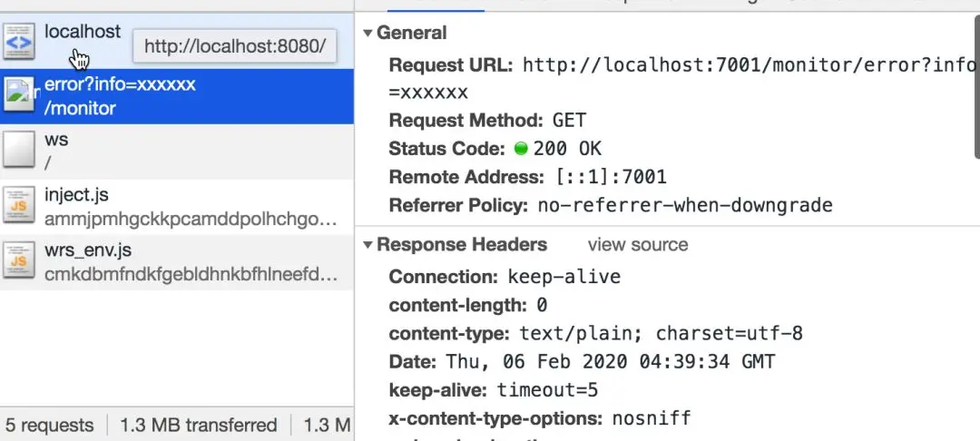This screenshot has width=980, height=441.
Task: Click the broken image icon for error request
Action: (x=19, y=95)
